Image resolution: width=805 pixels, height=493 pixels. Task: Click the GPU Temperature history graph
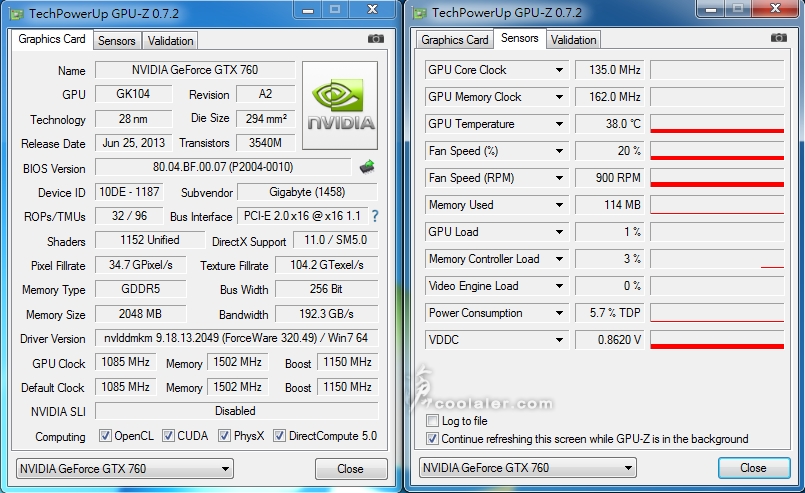[717, 124]
